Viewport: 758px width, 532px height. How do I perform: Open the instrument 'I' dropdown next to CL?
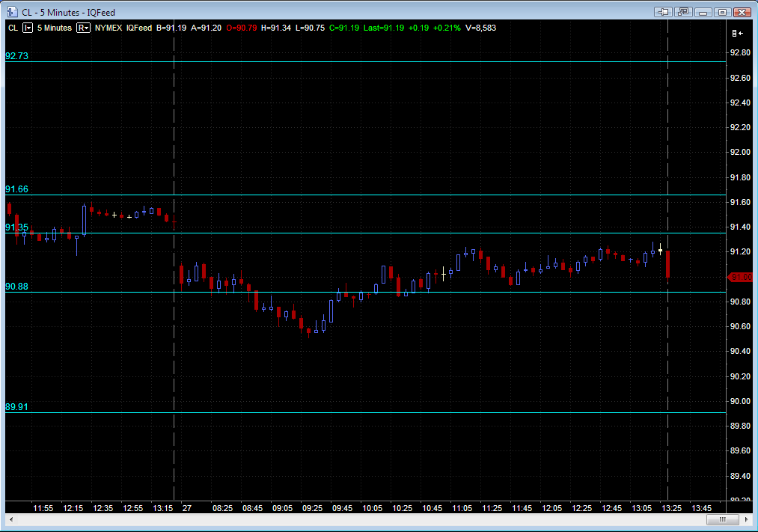click(28, 28)
